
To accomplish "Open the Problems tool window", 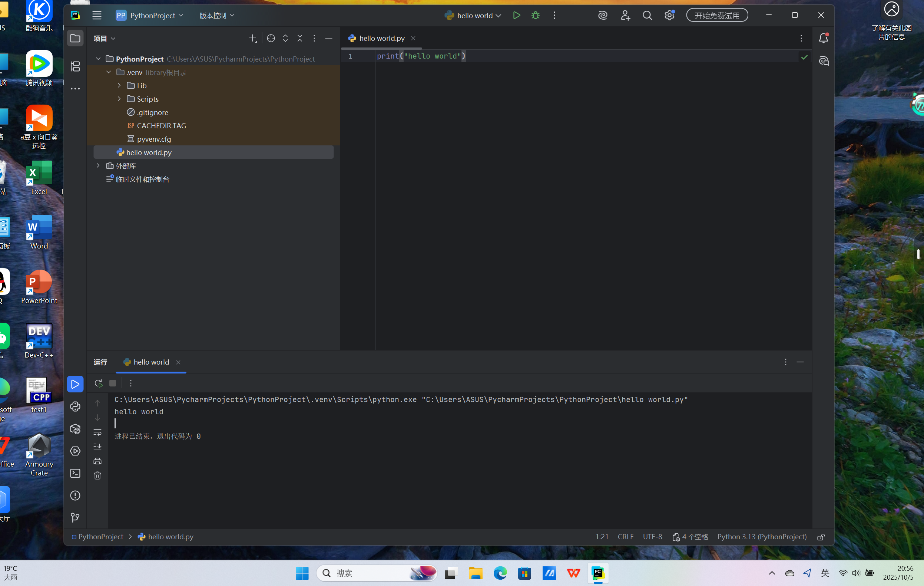I will (x=75, y=496).
